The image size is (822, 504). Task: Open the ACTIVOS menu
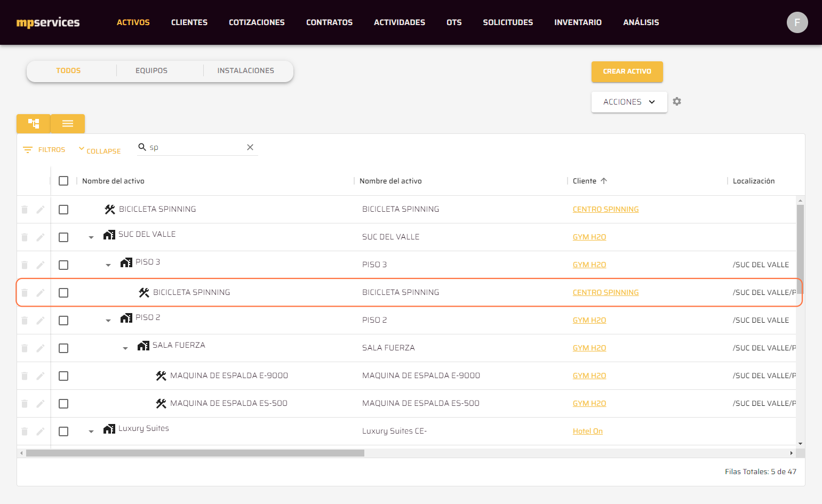tap(133, 22)
